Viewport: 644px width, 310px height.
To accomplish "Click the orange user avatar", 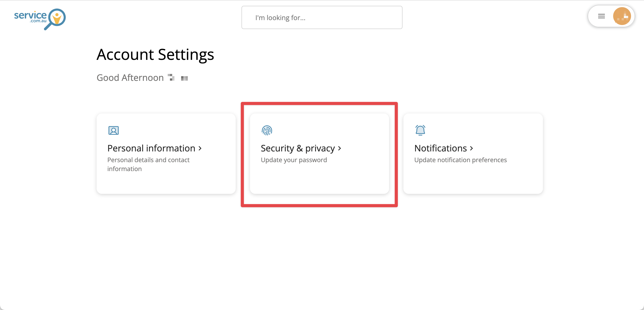I will (622, 16).
